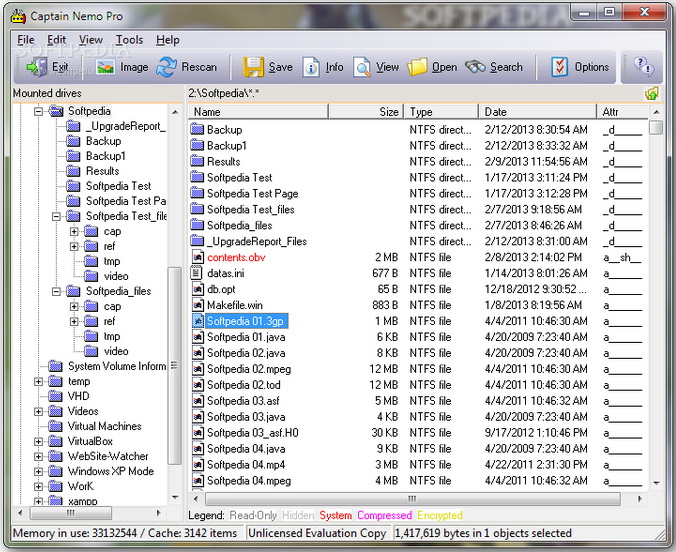Click the Open folder icon
Screen dimensions: 676x552
417,67
